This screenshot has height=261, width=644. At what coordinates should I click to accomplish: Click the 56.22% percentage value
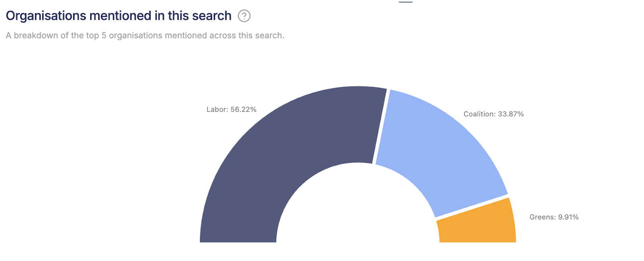pos(244,109)
